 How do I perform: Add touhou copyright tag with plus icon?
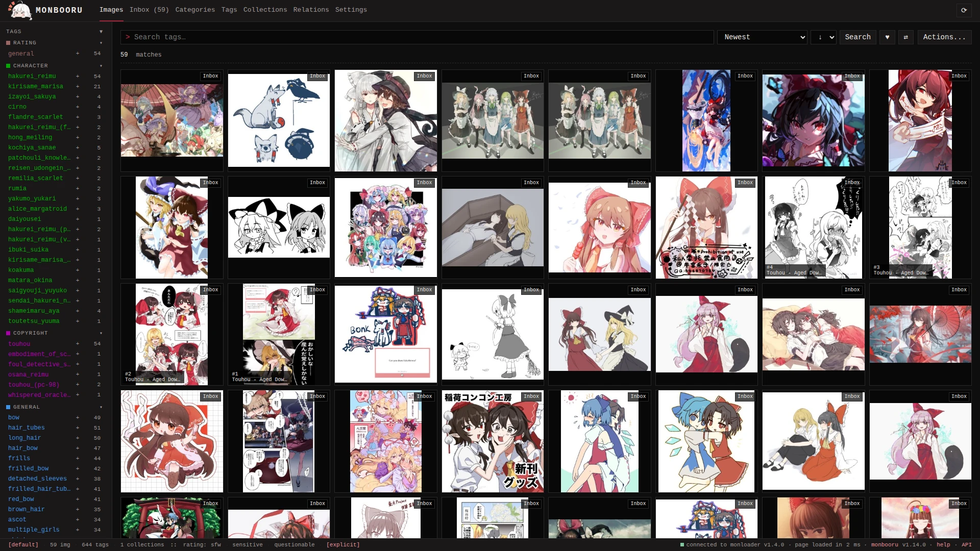tap(78, 344)
